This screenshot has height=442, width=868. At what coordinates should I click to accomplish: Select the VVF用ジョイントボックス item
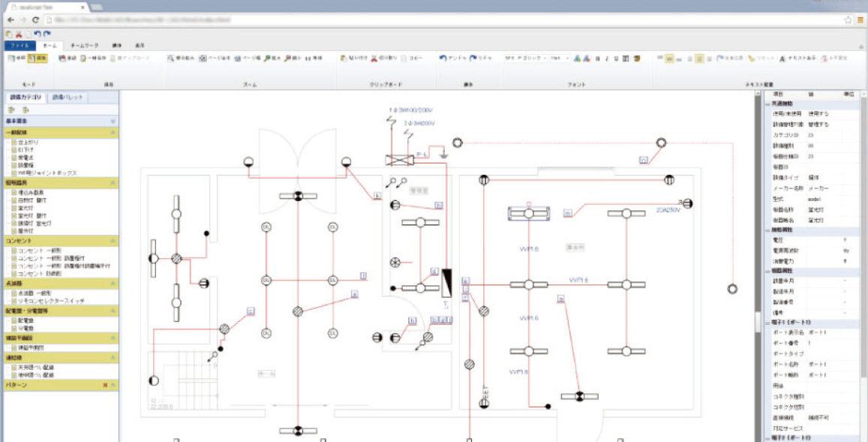(x=45, y=172)
